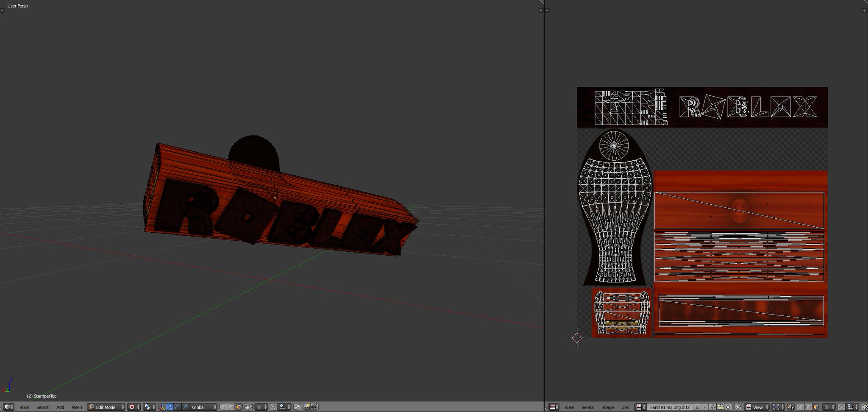Open the 3D view snap element selector
Screen dimensions: 868x412
click(x=284, y=407)
